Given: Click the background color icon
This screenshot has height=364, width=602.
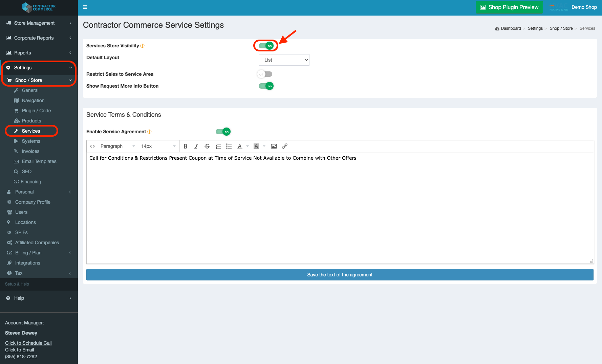Looking at the screenshot, I should pos(256,146).
